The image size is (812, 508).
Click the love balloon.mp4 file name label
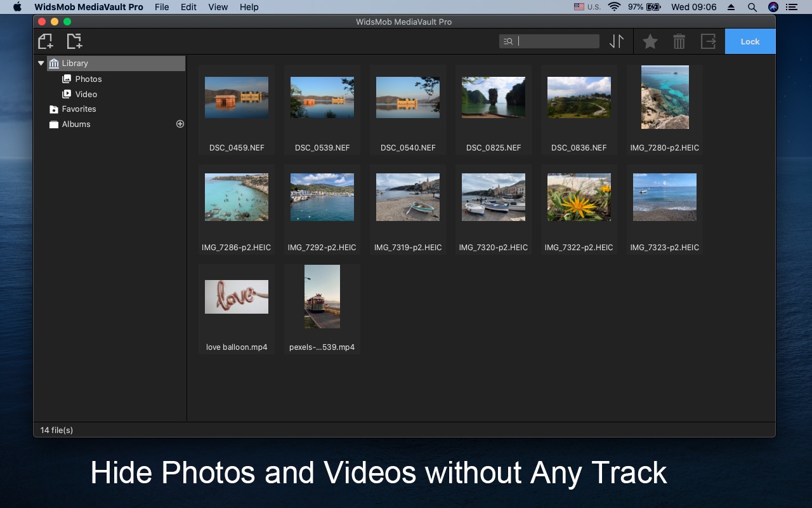pyautogui.click(x=237, y=347)
